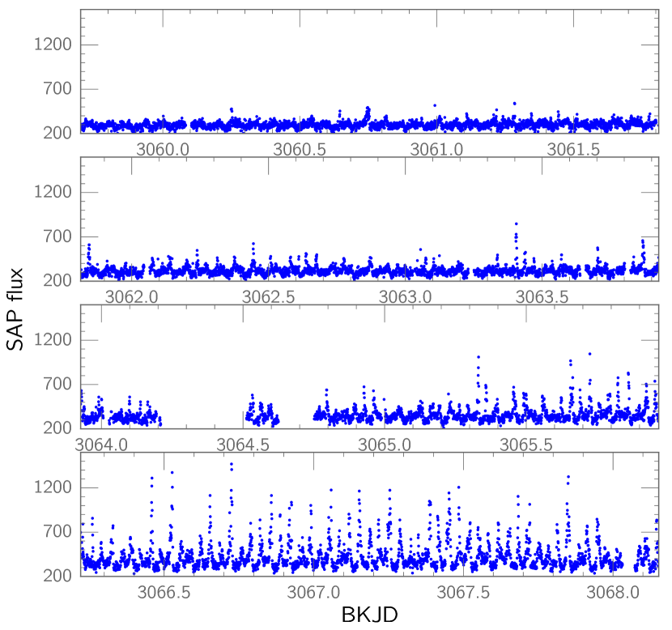Click the 1200 label in the 3062–3063.5 panel
The image size is (672, 630).
pos(53,192)
